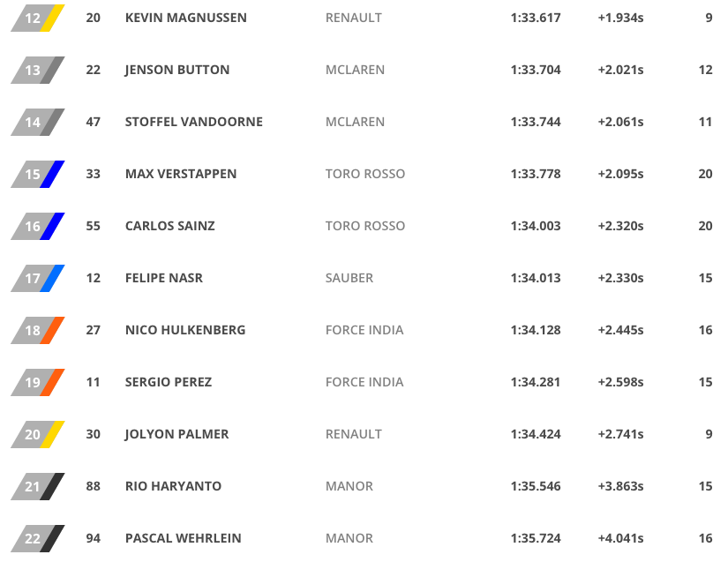
Task: Select the position 18 orange Force India badge
Action: [x=38, y=330]
